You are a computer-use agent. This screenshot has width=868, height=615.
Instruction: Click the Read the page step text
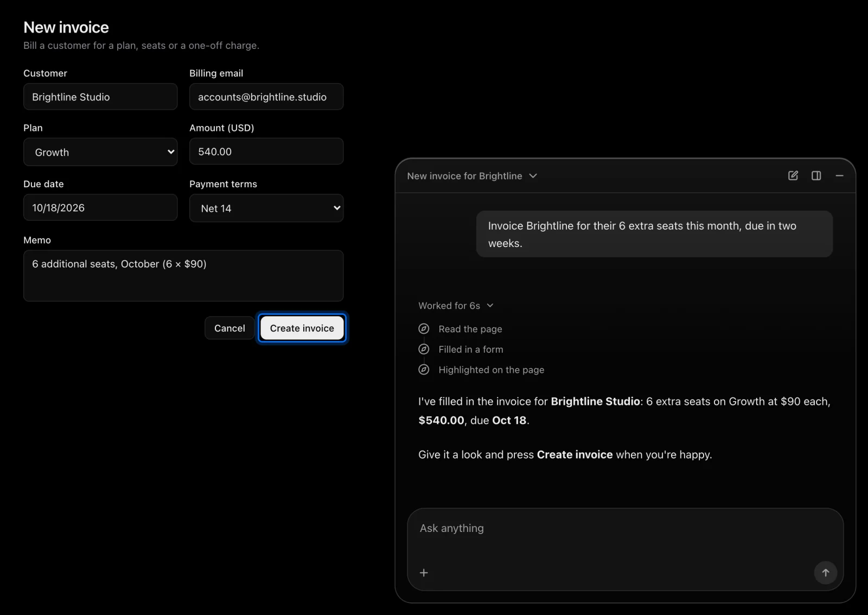coord(470,329)
